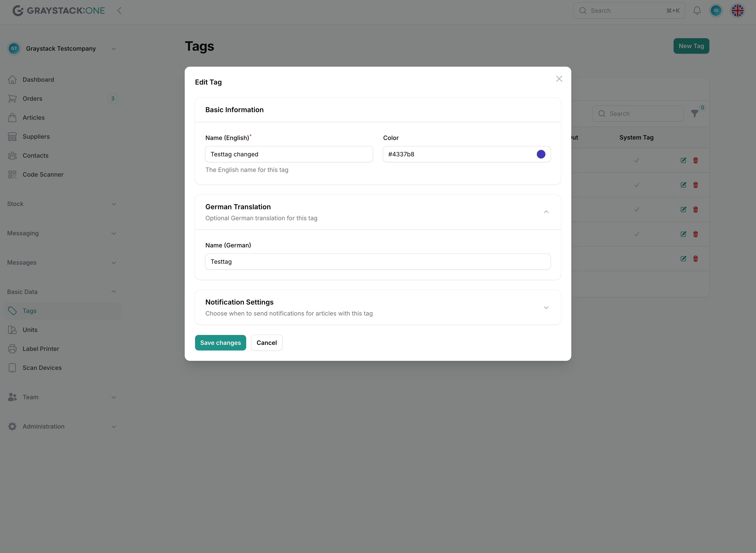The image size is (756, 553).
Task: Click the GI user avatar
Action: 716,11
